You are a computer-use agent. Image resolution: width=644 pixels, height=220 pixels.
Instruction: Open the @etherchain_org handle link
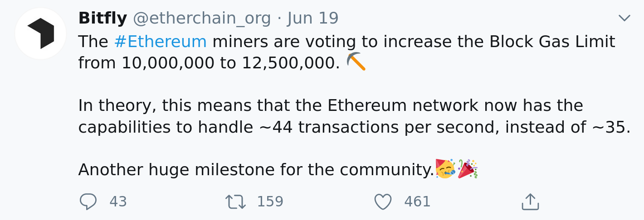pos(202,19)
